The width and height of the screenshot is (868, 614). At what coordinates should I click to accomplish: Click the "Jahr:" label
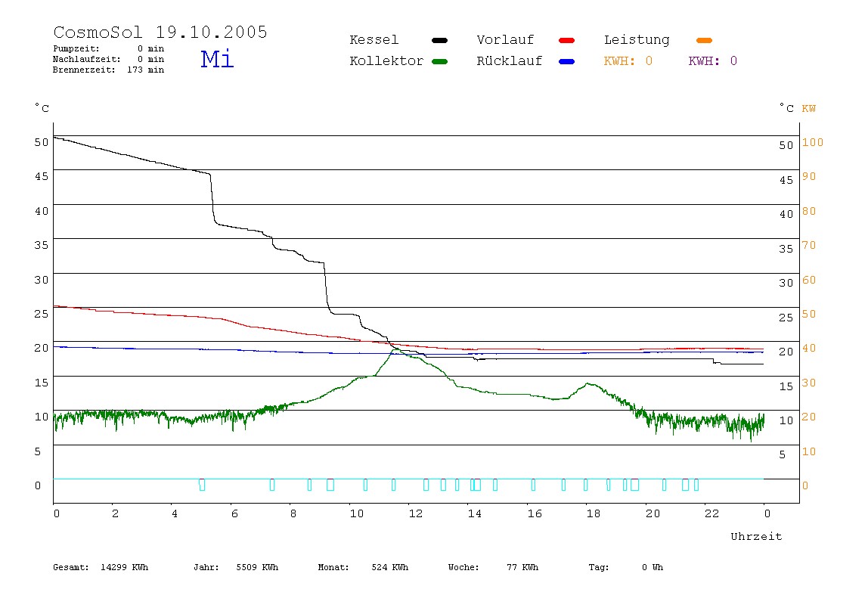pyautogui.click(x=206, y=567)
